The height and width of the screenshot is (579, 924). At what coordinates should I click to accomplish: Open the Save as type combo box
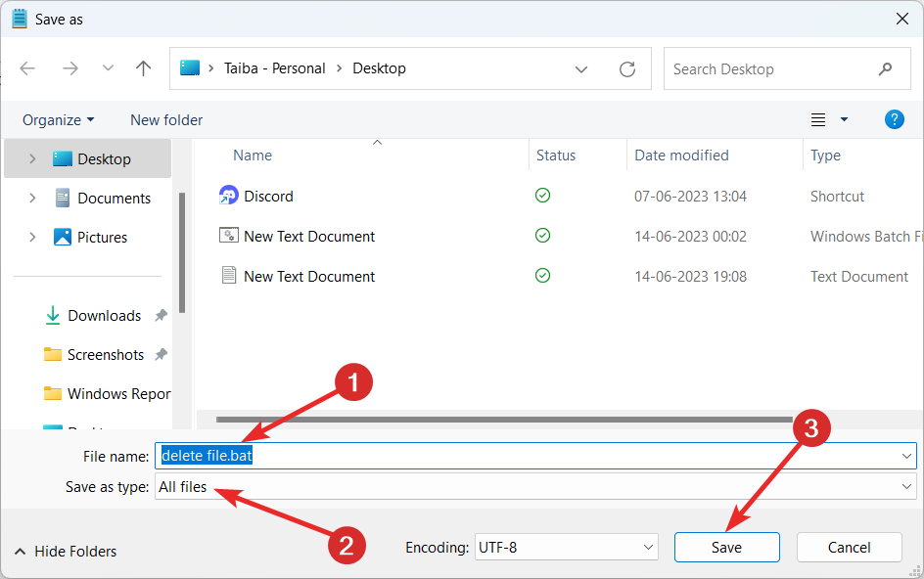coord(535,487)
